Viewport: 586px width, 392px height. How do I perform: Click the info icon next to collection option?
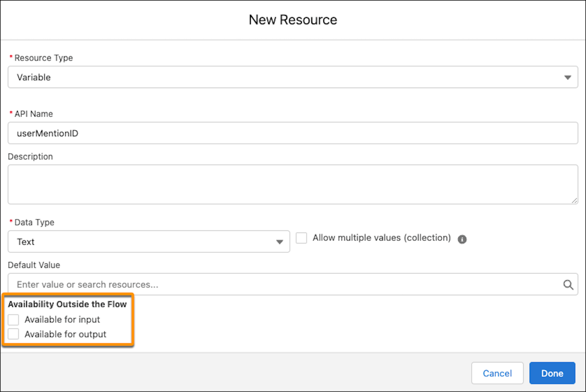pyautogui.click(x=462, y=239)
